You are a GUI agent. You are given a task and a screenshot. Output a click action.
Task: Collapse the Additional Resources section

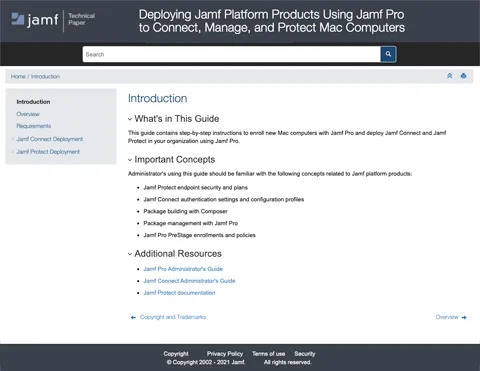coord(130,254)
